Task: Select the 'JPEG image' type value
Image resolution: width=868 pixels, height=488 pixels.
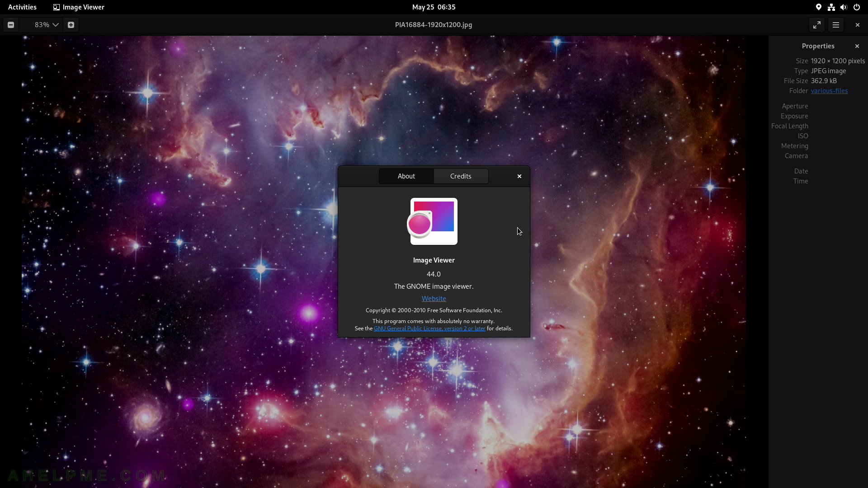Action: 828,71
